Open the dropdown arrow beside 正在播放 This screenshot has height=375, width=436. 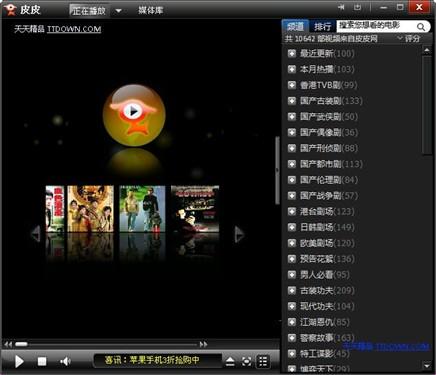pyautogui.click(x=118, y=11)
